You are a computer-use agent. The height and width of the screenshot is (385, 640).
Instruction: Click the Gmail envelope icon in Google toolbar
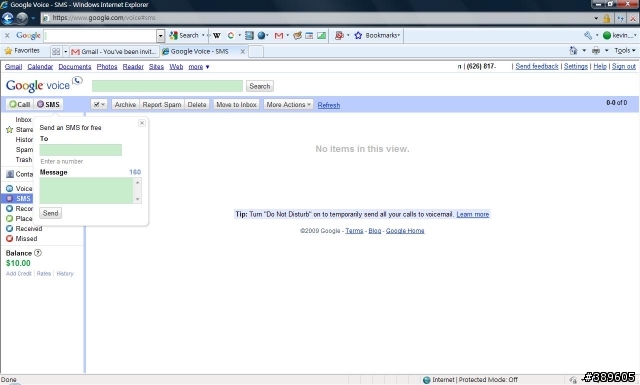pos(279,36)
